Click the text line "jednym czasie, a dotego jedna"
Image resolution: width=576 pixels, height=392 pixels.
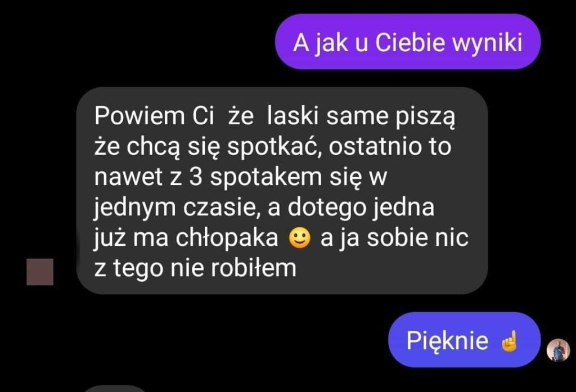point(264,208)
